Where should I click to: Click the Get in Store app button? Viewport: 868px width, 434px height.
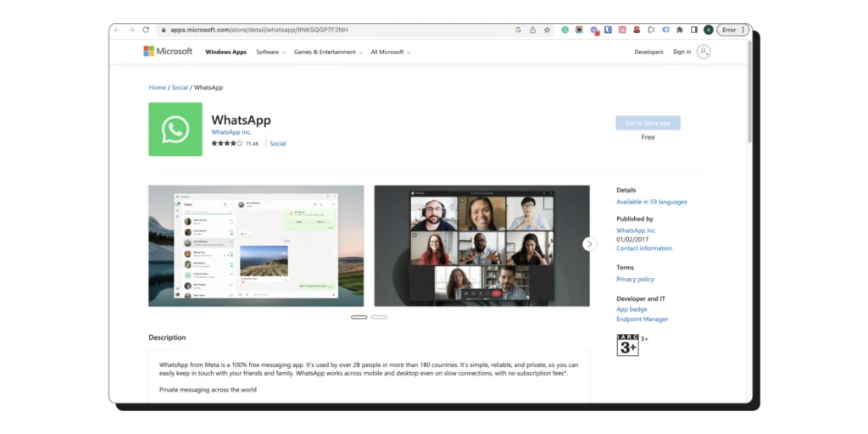(x=648, y=123)
